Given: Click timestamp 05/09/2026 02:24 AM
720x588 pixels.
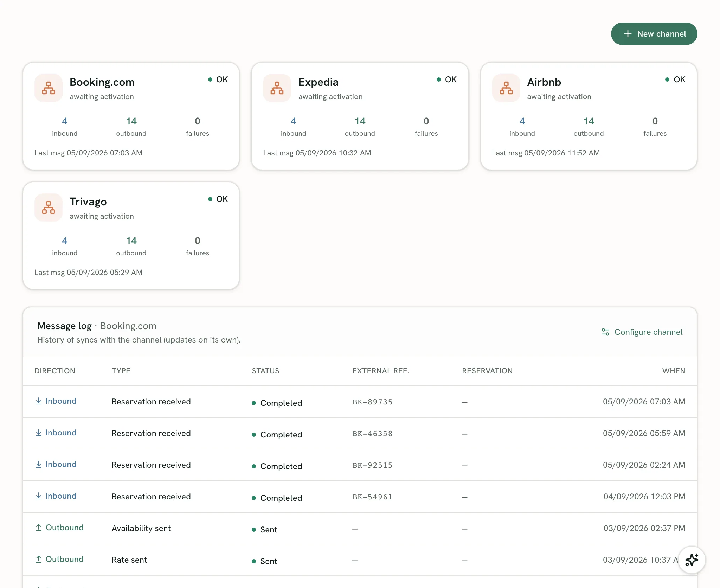Looking at the screenshot, I should 644,465.
